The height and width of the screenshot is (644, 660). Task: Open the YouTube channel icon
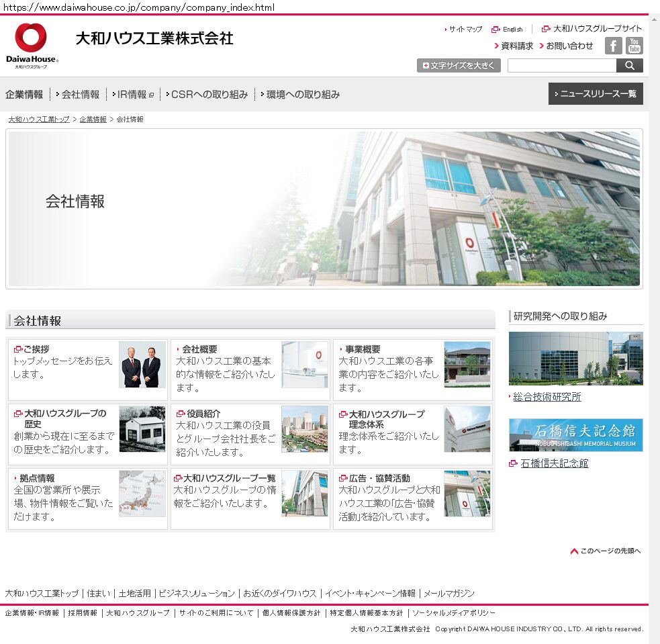click(634, 46)
